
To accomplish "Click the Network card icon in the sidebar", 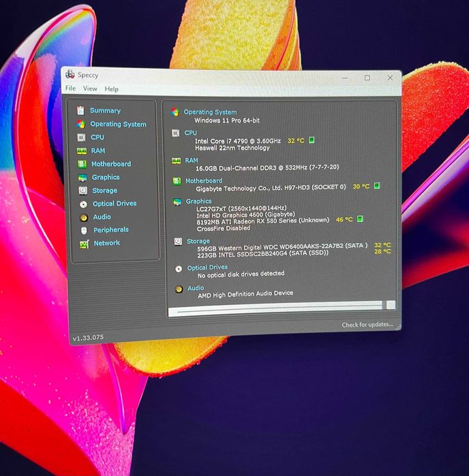I will point(85,244).
